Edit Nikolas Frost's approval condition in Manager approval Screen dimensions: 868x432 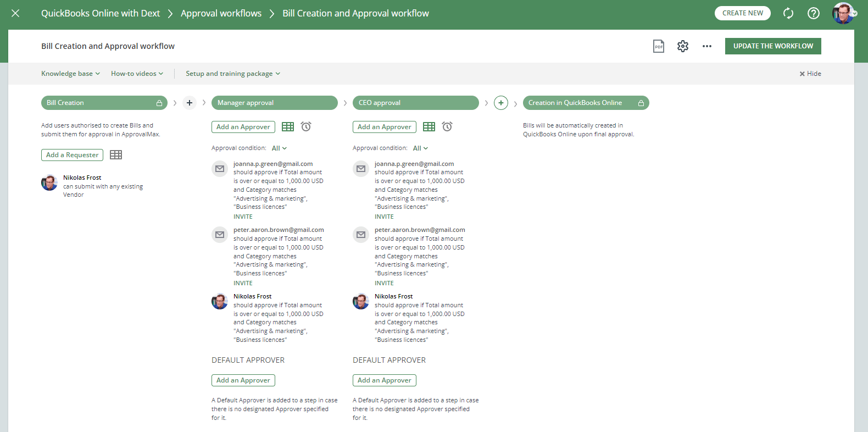278,323
